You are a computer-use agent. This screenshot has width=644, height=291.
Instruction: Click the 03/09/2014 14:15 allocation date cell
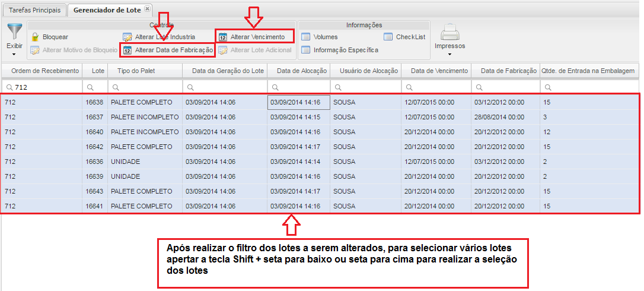(299, 118)
